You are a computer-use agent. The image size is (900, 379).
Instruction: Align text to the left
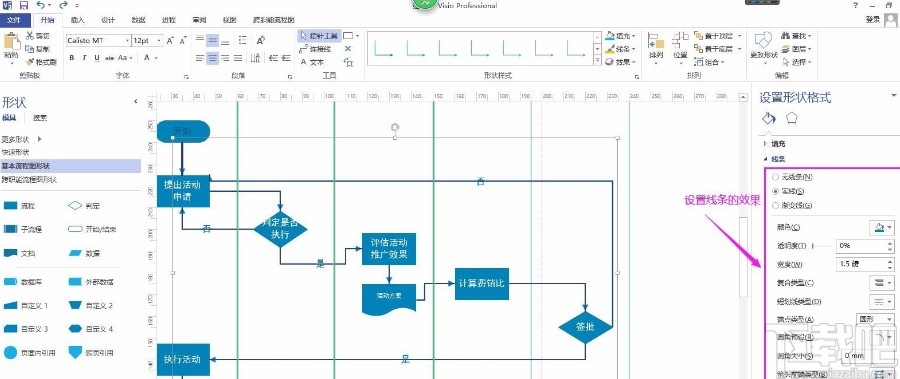(200, 57)
